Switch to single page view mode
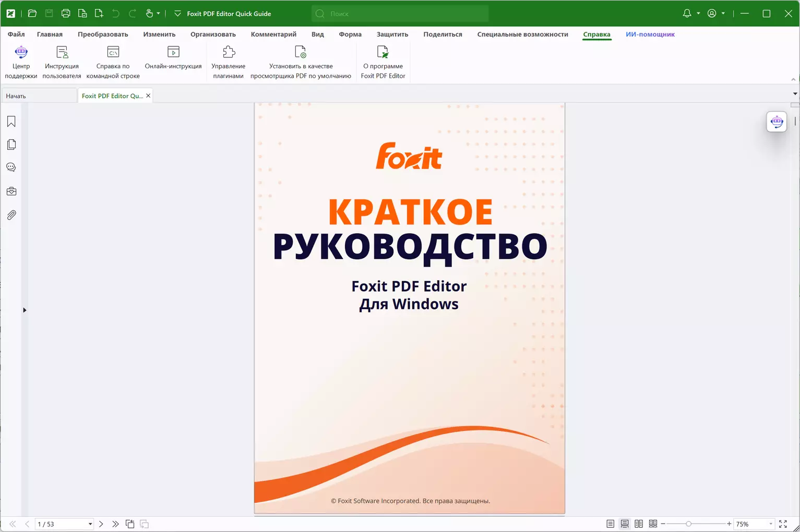 [x=611, y=524]
